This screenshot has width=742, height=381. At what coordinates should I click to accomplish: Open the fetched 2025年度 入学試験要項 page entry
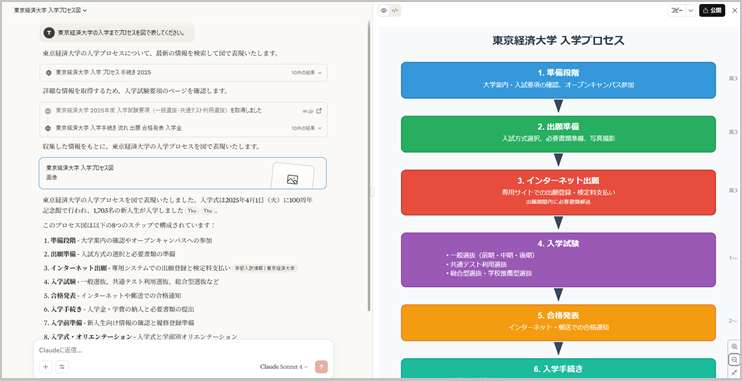point(183,111)
